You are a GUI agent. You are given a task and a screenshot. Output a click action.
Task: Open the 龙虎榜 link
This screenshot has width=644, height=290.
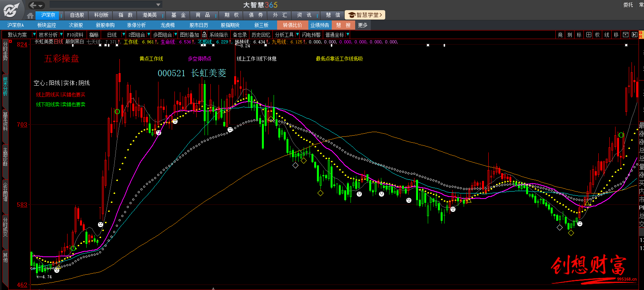pyautogui.click(x=167, y=25)
